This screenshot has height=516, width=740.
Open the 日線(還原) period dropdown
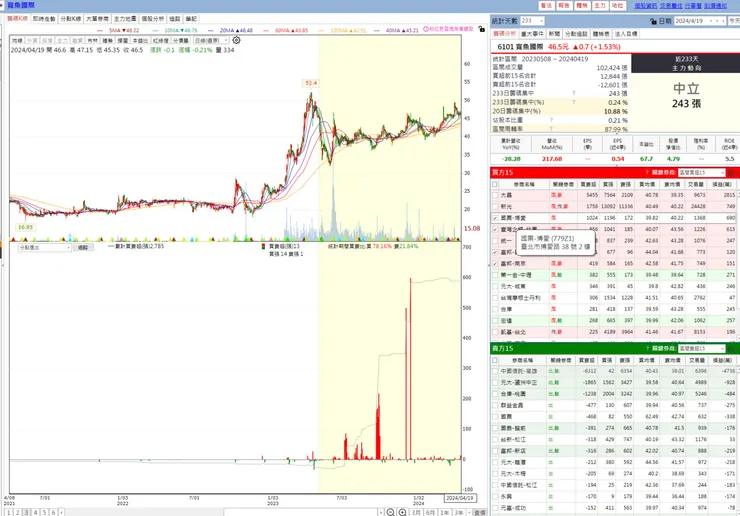[x=211, y=41]
